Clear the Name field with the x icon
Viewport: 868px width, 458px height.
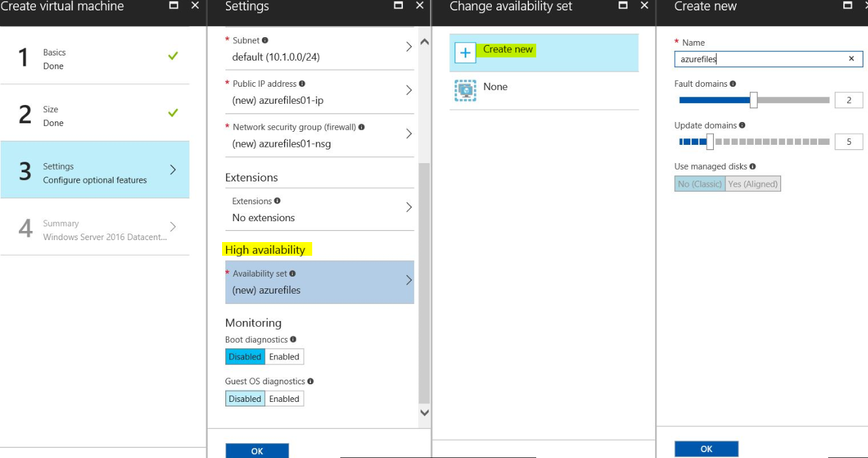click(x=852, y=59)
